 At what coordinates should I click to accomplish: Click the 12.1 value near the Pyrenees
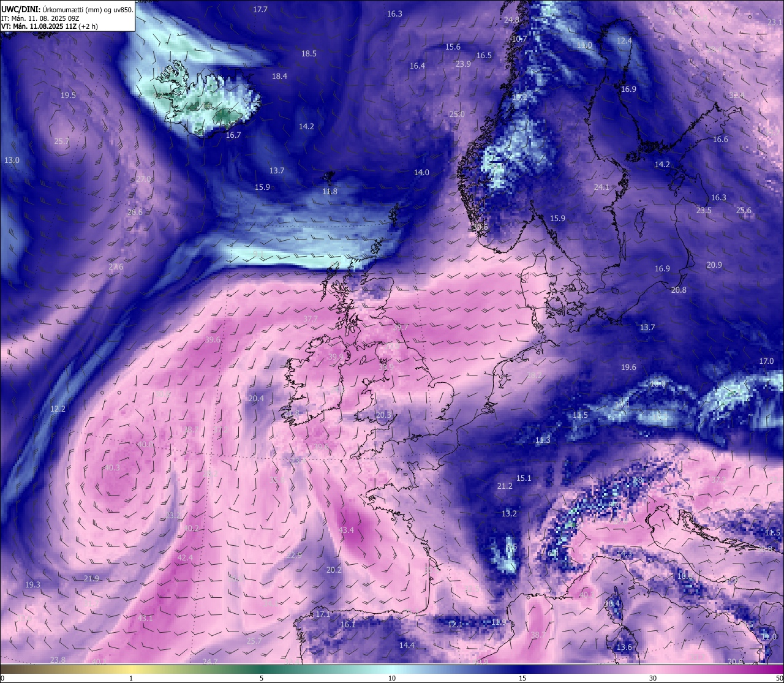click(x=455, y=624)
